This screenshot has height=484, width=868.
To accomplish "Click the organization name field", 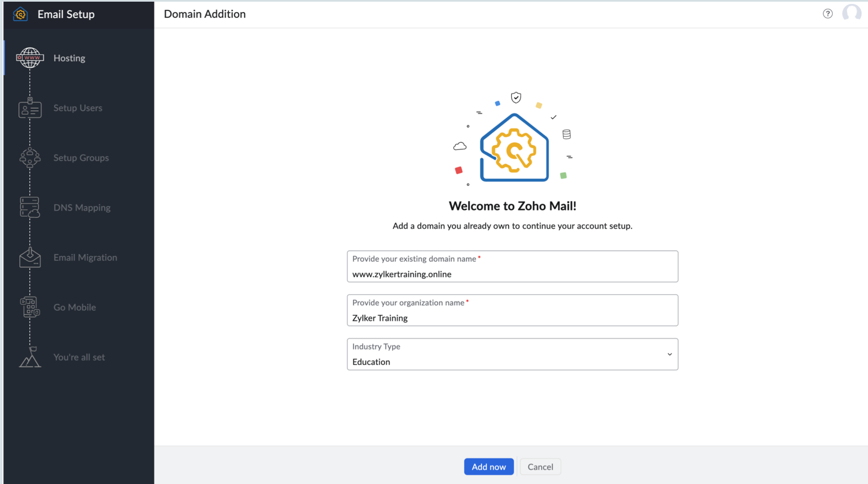I will 512,310.
